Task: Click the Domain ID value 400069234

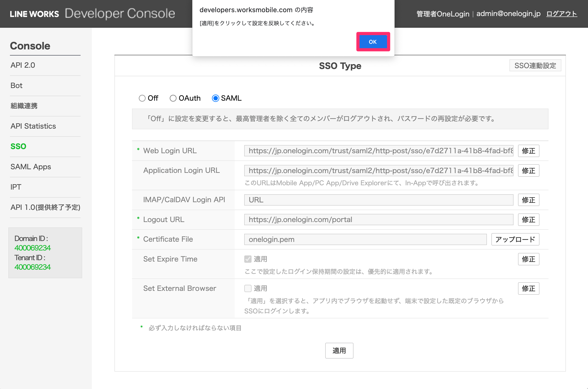Action: pyautogui.click(x=33, y=248)
